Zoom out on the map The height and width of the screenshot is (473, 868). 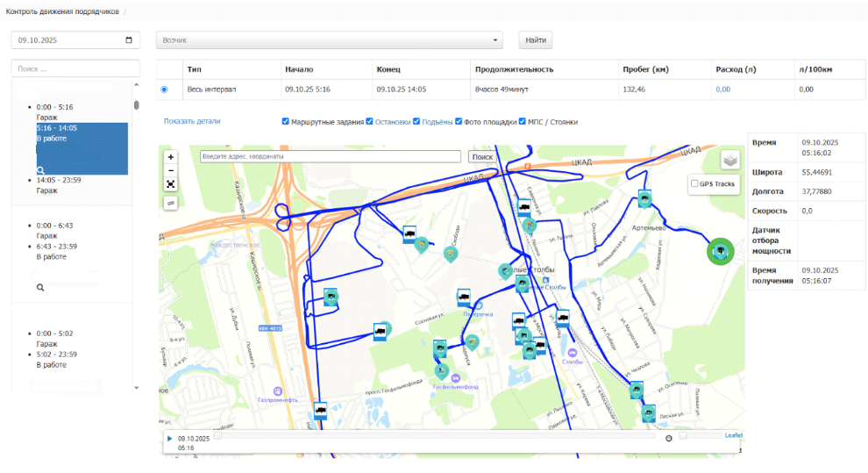[170, 170]
